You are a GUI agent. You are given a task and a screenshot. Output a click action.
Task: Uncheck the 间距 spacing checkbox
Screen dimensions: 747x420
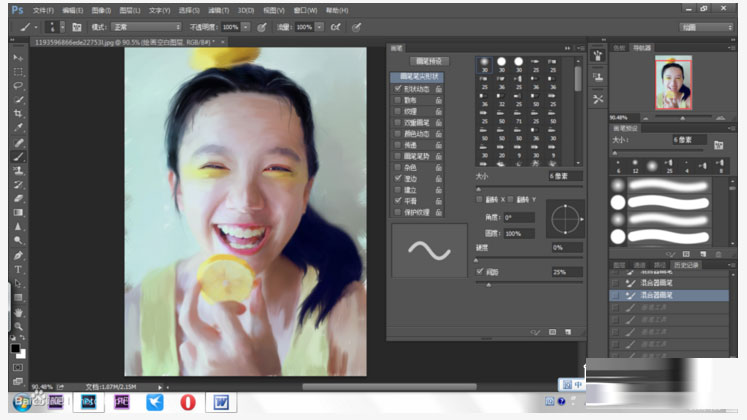(x=480, y=271)
